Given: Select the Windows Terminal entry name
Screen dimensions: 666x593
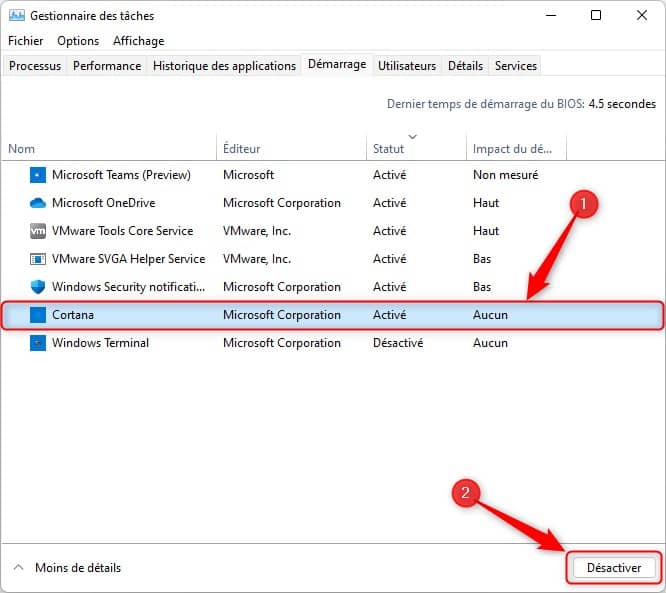Looking at the screenshot, I should click(100, 343).
